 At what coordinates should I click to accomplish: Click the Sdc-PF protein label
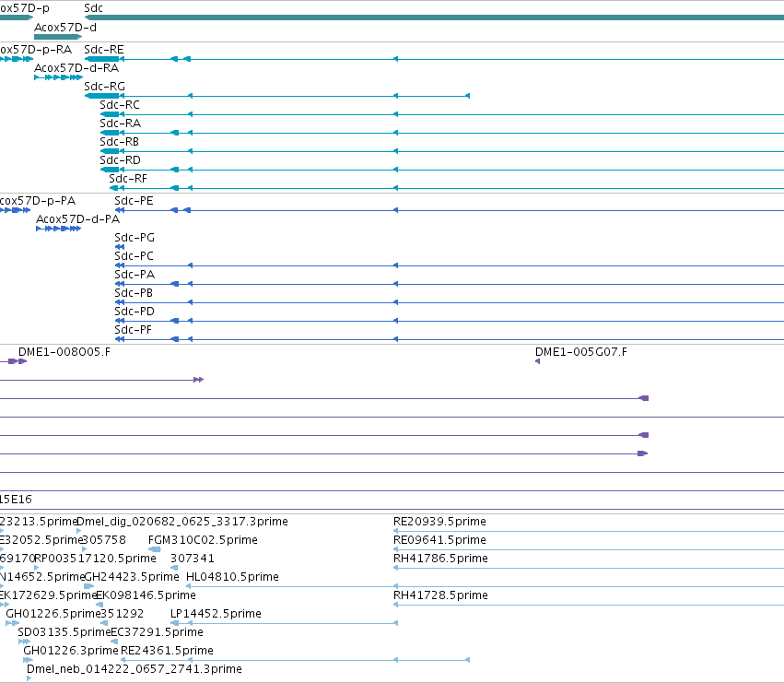tap(133, 330)
